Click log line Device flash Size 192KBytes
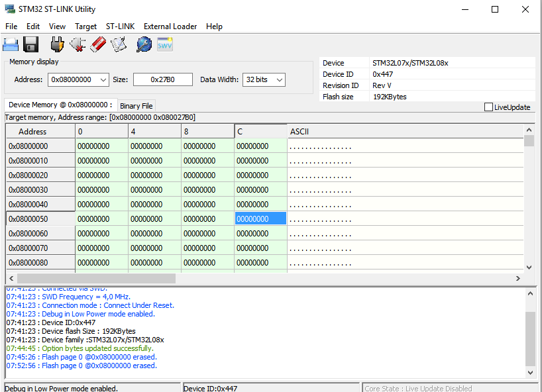 71,331
